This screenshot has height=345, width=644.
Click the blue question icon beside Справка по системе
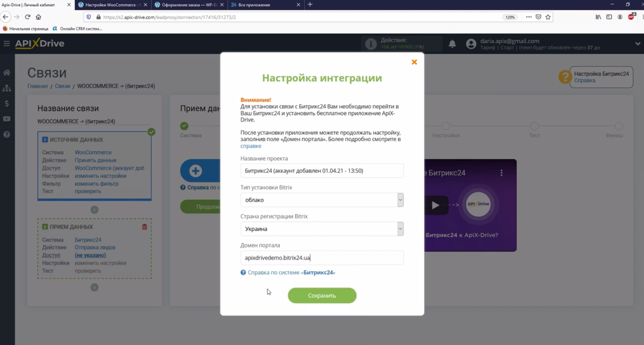pos(243,273)
